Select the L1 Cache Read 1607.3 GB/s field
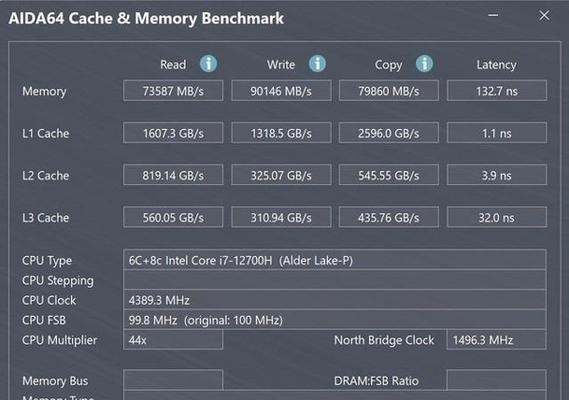The image size is (569, 400). point(173,133)
